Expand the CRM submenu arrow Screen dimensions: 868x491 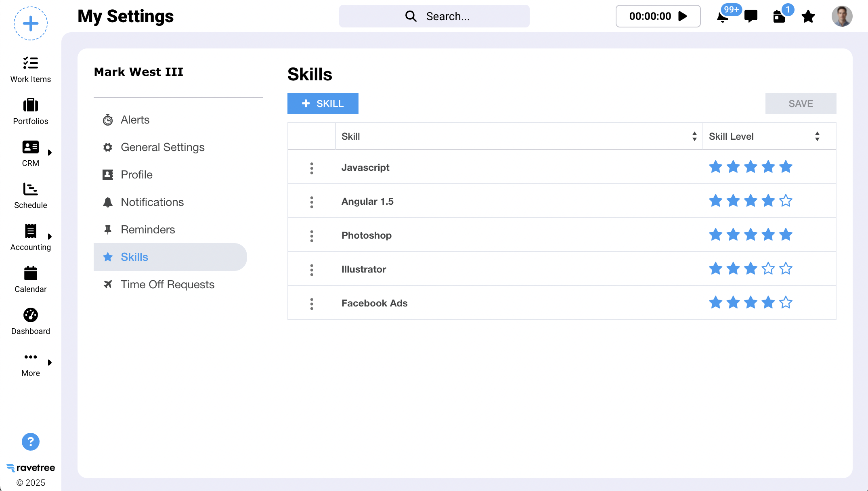(50, 153)
